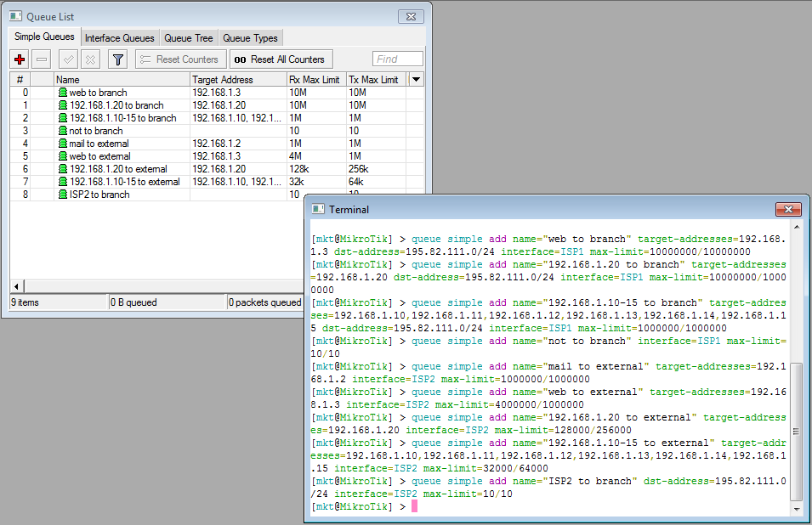This screenshot has height=525, width=812.
Task: Click the '0 packets queued' status entry
Action: (264, 302)
